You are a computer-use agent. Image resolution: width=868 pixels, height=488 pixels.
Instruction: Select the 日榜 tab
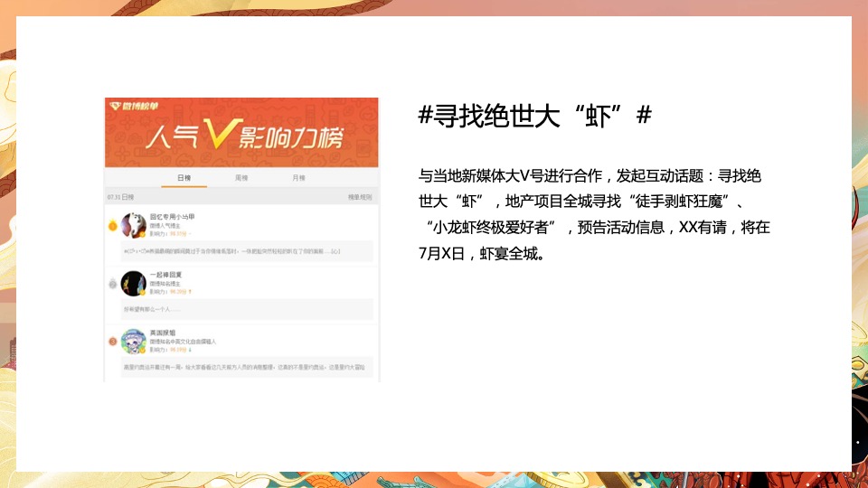point(184,178)
